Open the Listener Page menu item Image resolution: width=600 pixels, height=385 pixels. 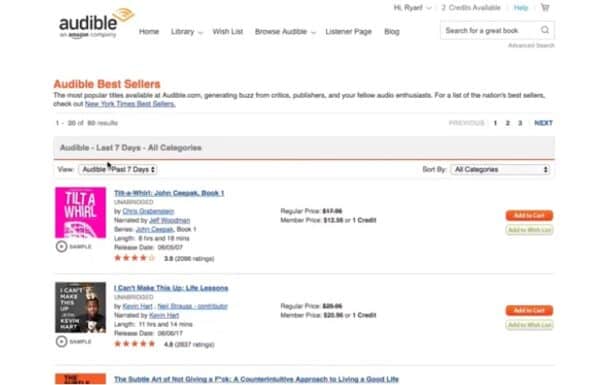(x=349, y=32)
